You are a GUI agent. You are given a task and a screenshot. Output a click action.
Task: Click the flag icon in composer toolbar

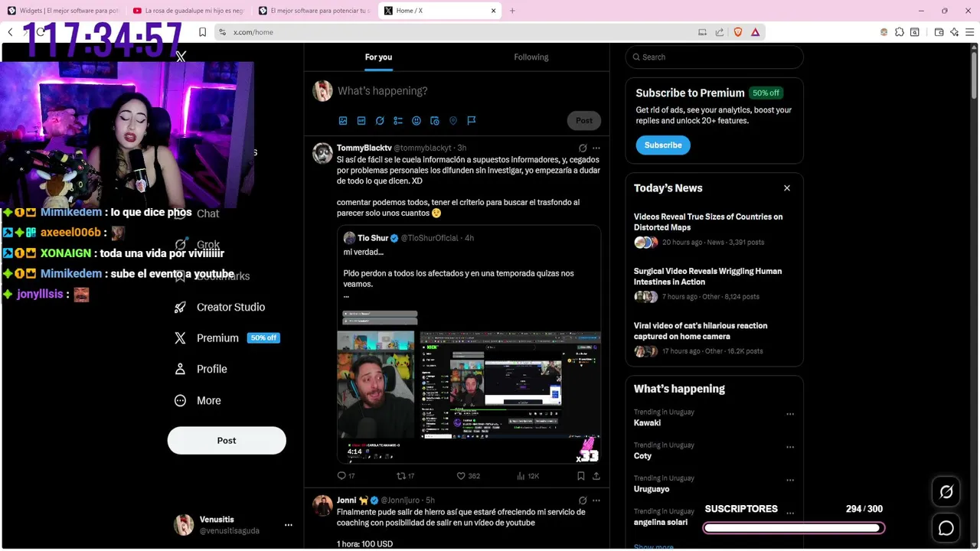(x=472, y=121)
